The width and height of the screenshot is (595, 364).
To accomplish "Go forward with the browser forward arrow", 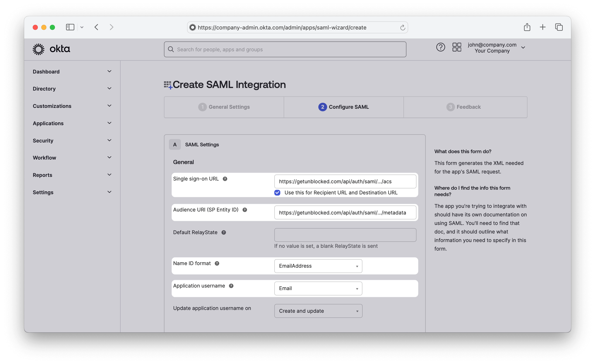I will (x=111, y=27).
